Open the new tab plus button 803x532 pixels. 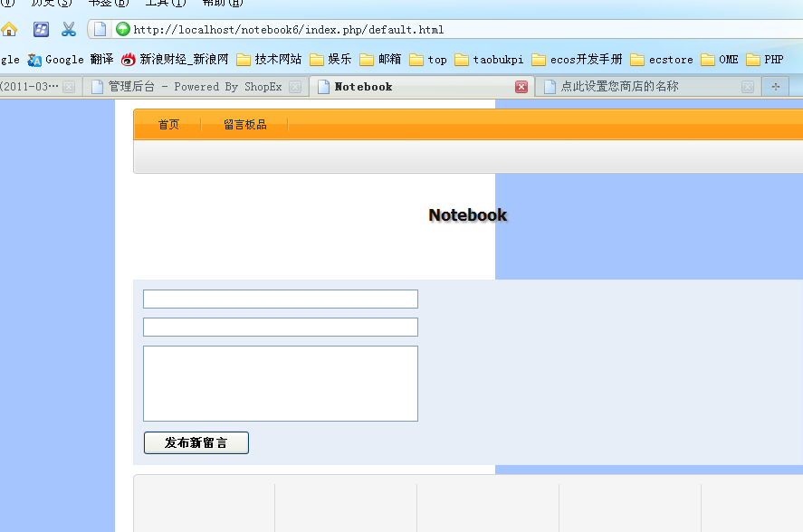point(776,87)
